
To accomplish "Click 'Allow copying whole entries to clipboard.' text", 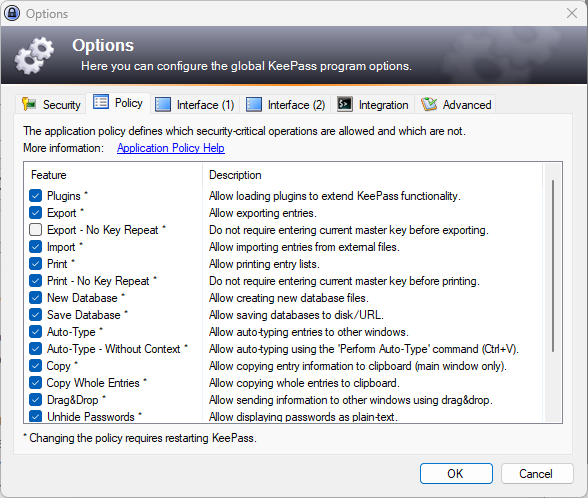I will (x=304, y=383).
